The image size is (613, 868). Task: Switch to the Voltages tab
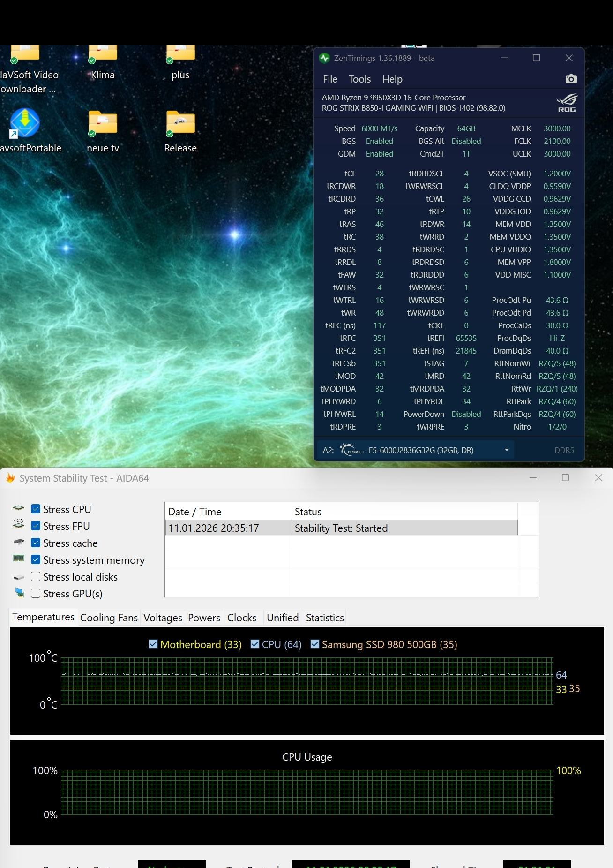163,618
